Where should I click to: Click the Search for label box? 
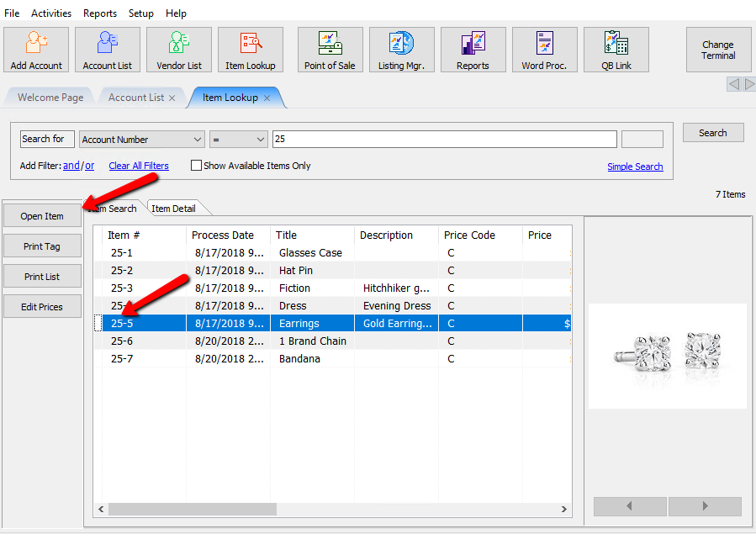pyautogui.click(x=47, y=139)
